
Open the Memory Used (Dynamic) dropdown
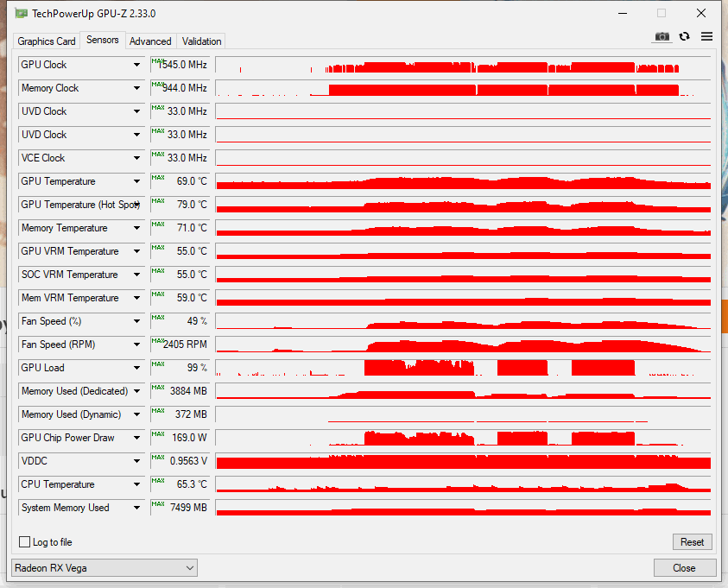coord(136,414)
